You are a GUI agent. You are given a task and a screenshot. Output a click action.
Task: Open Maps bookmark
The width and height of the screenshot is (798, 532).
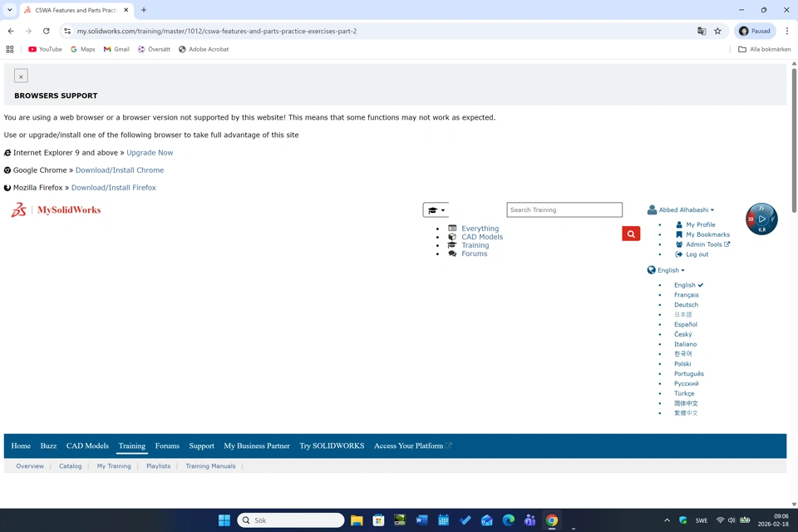[x=83, y=49]
